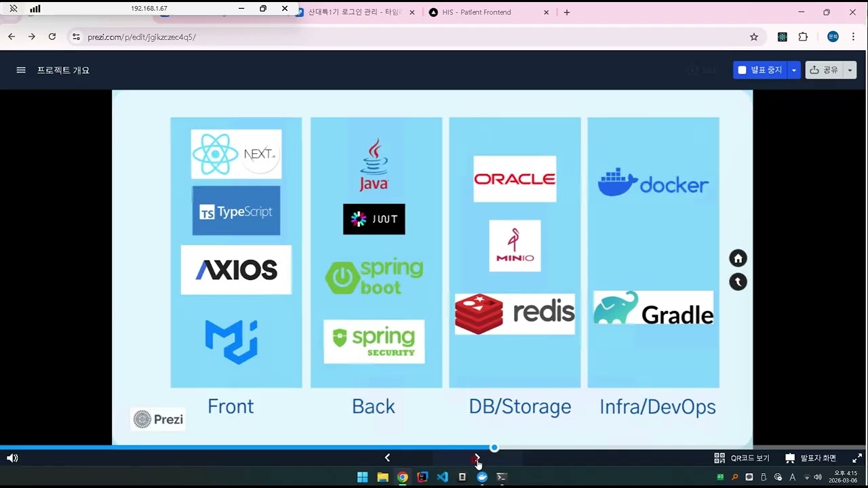868x488 pixels.
Task: Open the dropdown arrow beside 공유
Action: 850,70
